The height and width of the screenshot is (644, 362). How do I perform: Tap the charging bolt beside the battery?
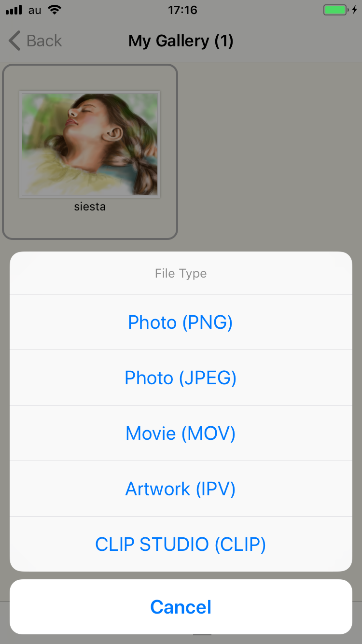[355, 10]
